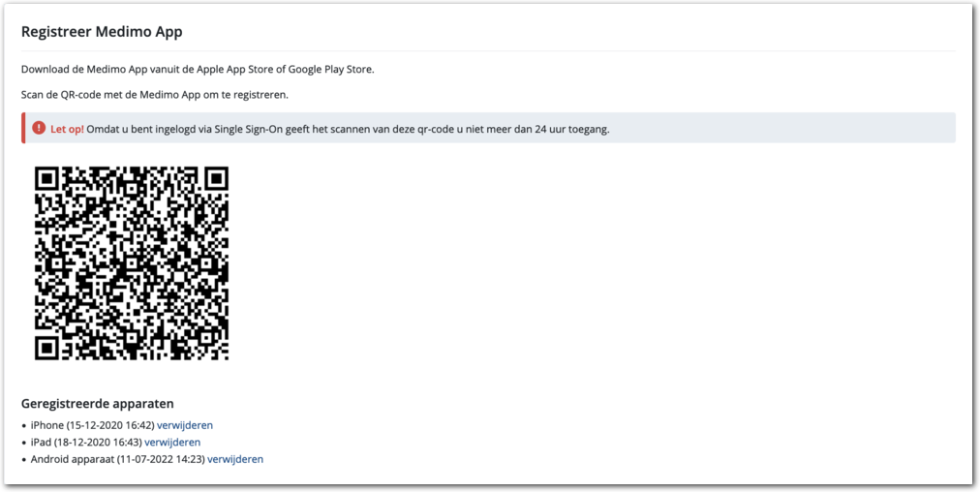Delete the Android apparaat via verwijderen
Image resolution: width=980 pixels, height=492 pixels.
tap(235, 459)
